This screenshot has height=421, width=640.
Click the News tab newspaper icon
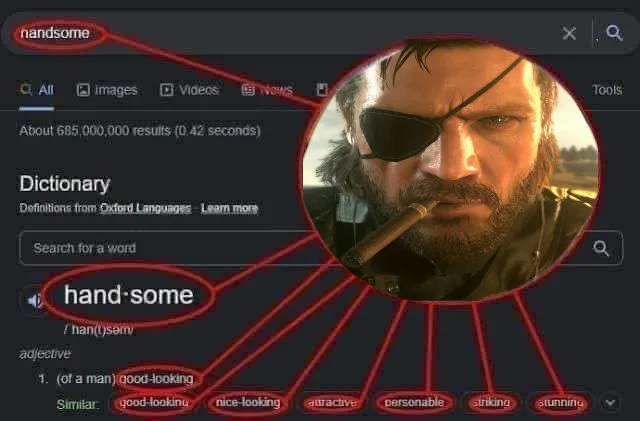coord(248,89)
